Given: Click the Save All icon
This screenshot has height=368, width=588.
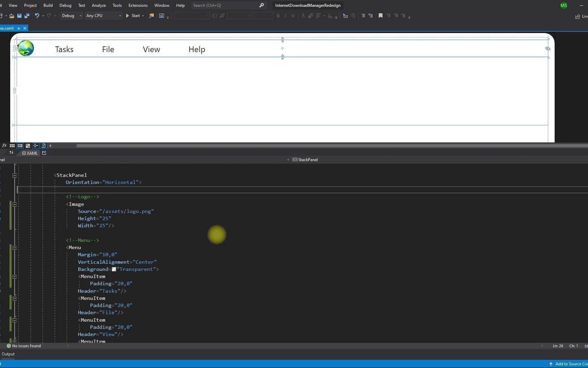Looking at the screenshot, I should (27, 16).
